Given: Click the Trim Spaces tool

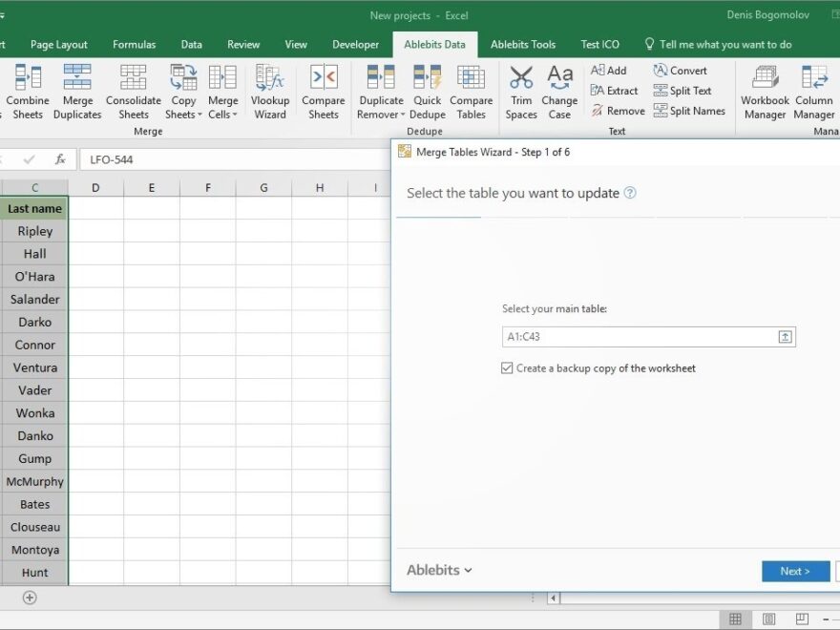Looking at the screenshot, I should coord(520,91).
